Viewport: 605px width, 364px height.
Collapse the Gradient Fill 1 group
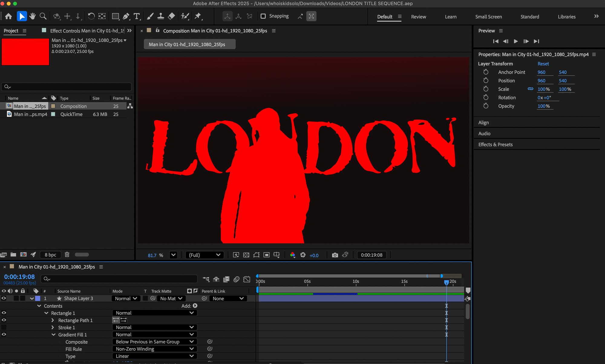pos(54,335)
